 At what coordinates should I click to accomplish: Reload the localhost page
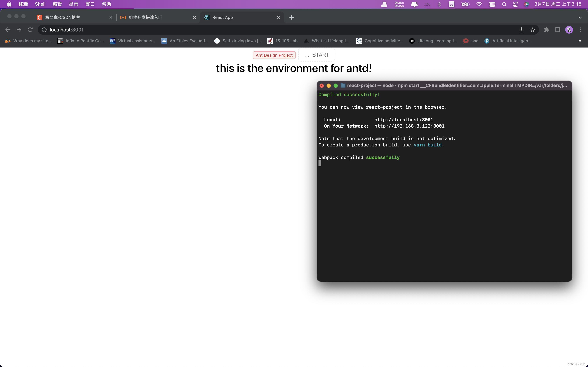[30, 30]
